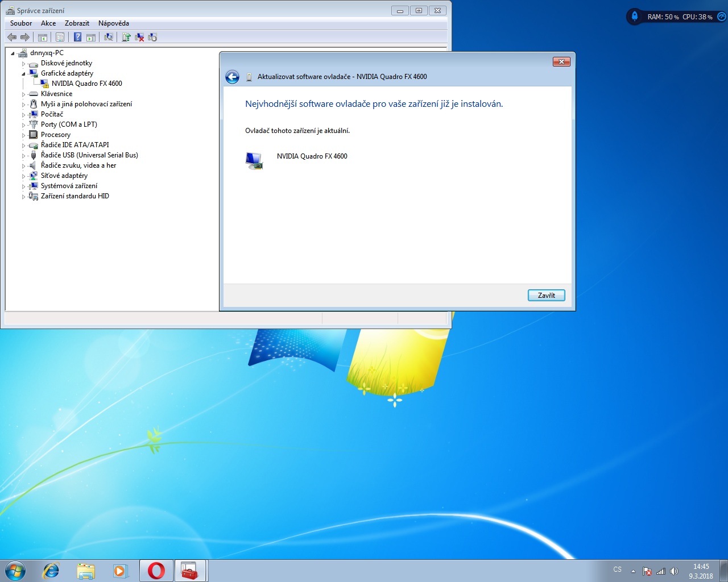Click the speaker icon of Řadiče zvuku

(34, 165)
